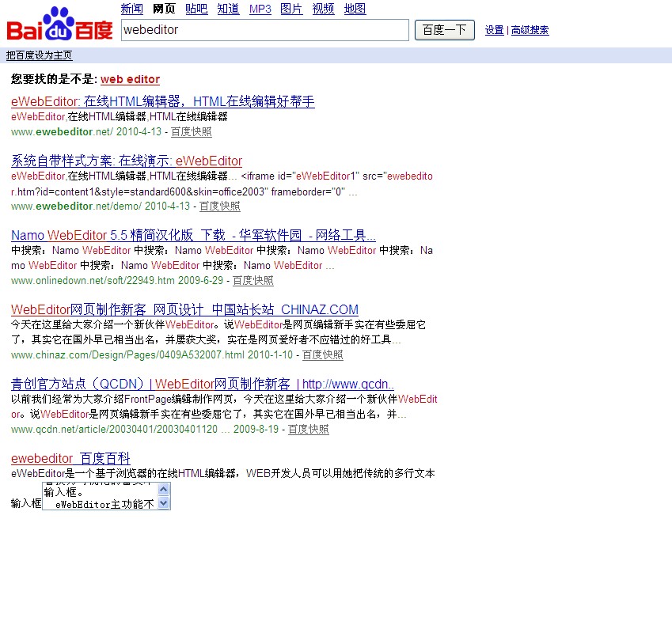Click the URL text www.ewebeditor.net/ 2010-4-13
Screen dimensions: 672x629
86,131
